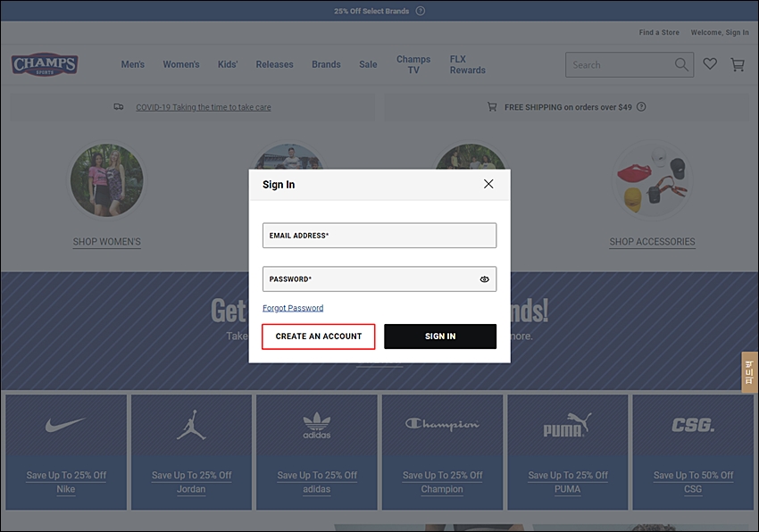Open the Forgot Password link
Viewport: 759px width, 532px height.
[x=293, y=308]
